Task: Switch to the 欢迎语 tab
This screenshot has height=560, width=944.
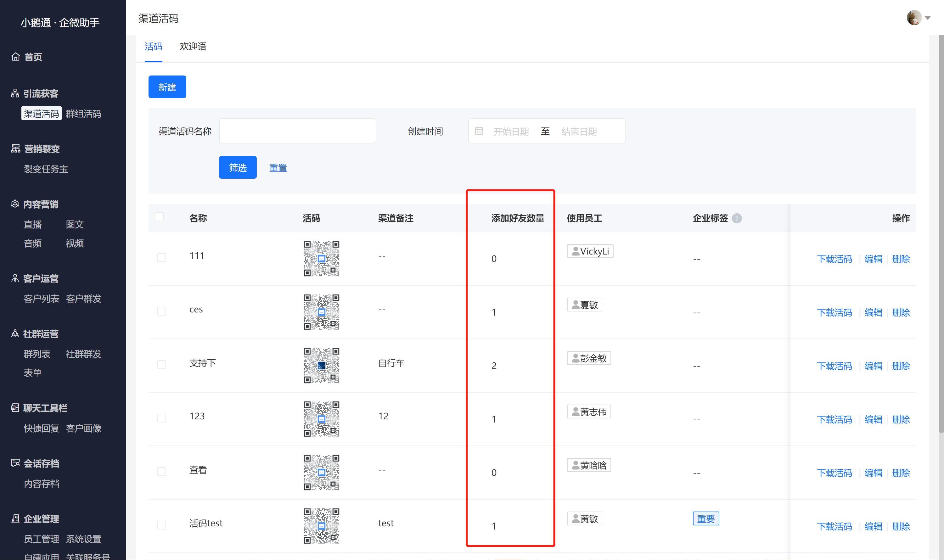Action: tap(193, 47)
